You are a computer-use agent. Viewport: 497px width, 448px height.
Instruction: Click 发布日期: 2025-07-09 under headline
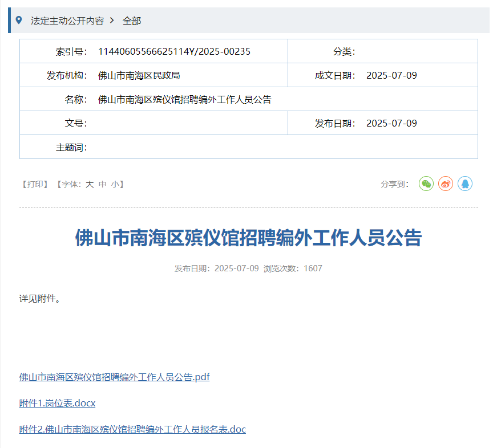pos(216,268)
